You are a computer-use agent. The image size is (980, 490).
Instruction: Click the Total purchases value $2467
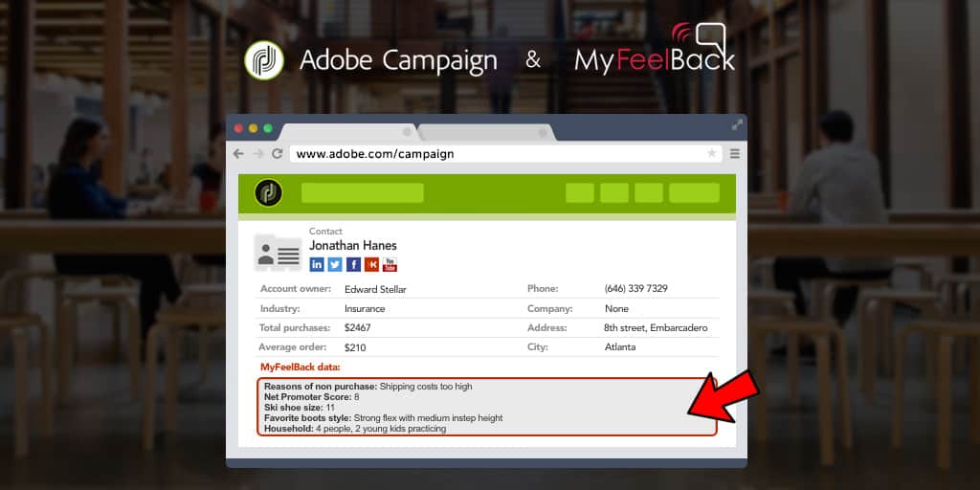click(358, 327)
